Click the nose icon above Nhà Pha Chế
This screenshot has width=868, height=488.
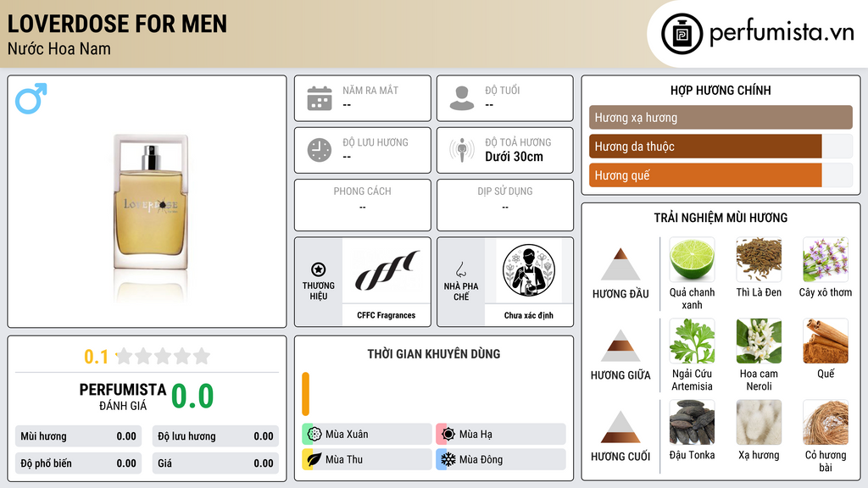[x=460, y=269]
